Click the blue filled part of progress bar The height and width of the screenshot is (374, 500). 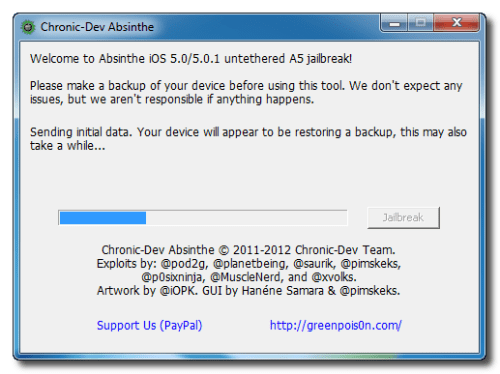(103, 218)
